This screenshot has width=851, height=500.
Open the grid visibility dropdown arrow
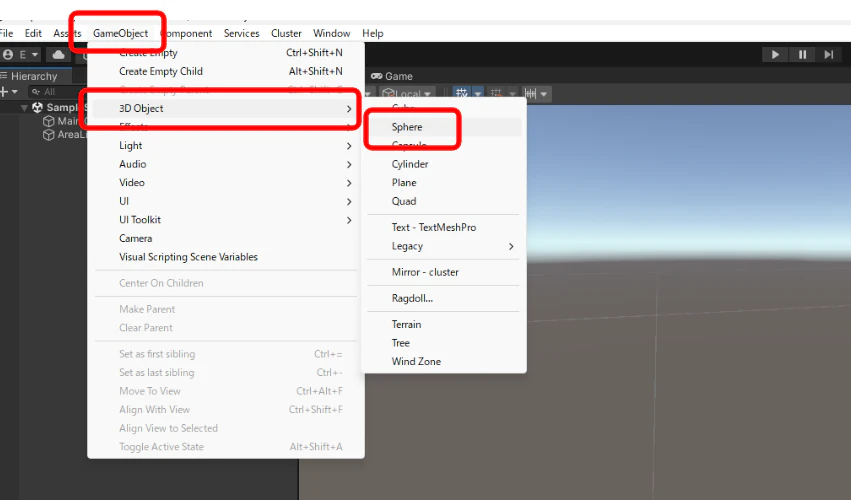coord(478,94)
